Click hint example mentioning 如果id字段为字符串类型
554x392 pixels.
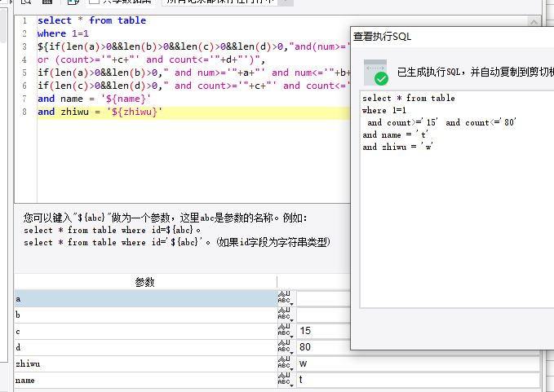pyautogui.click(x=177, y=242)
